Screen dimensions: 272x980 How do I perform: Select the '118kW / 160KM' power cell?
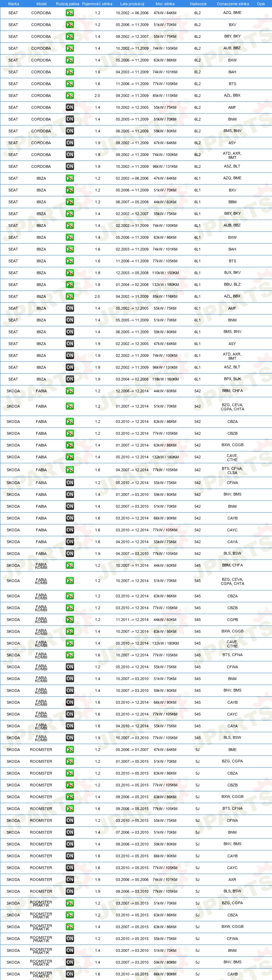[x=165, y=379]
